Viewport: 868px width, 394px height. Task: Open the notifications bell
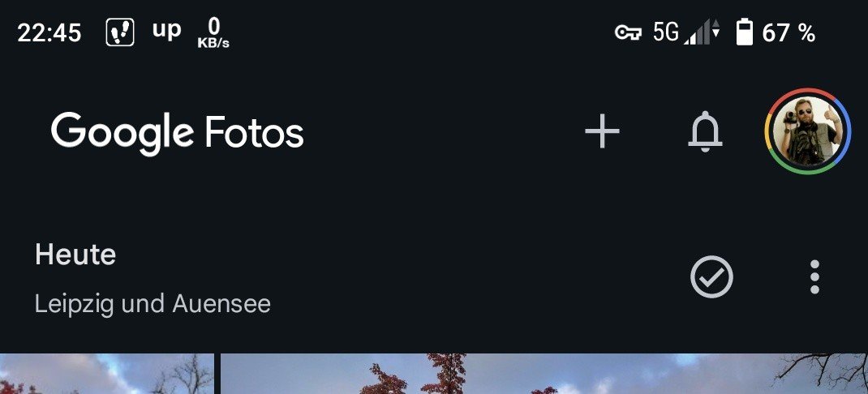pos(705,131)
